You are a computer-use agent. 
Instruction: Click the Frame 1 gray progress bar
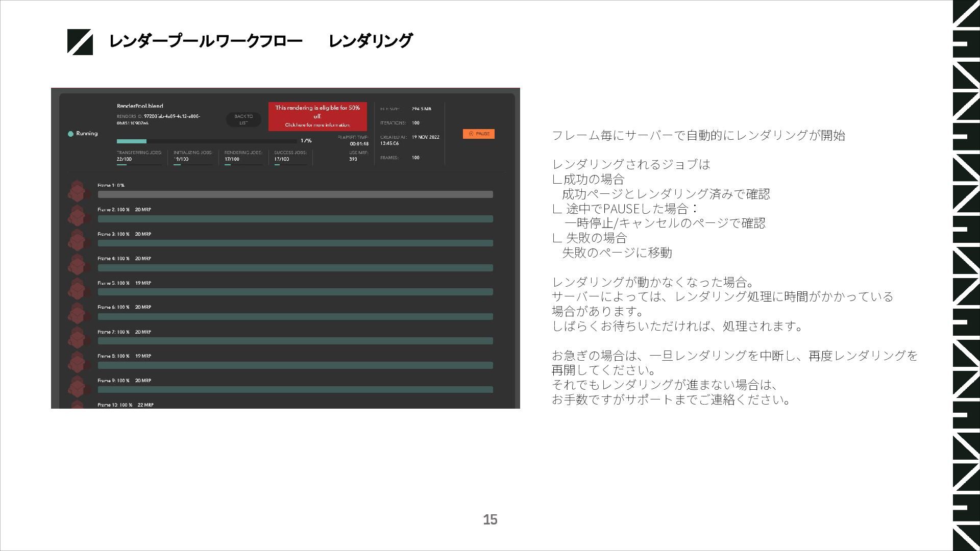(295, 194)
